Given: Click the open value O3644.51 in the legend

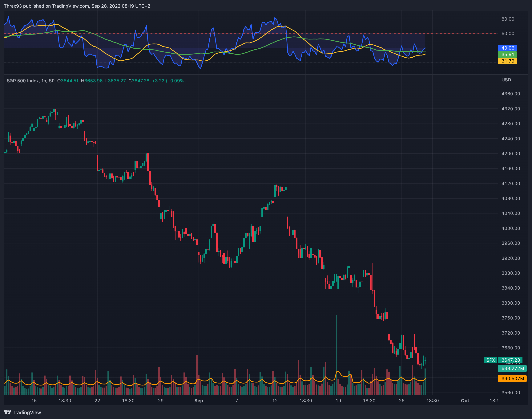Looking at the screenshot, I should (x=68, y=81).
